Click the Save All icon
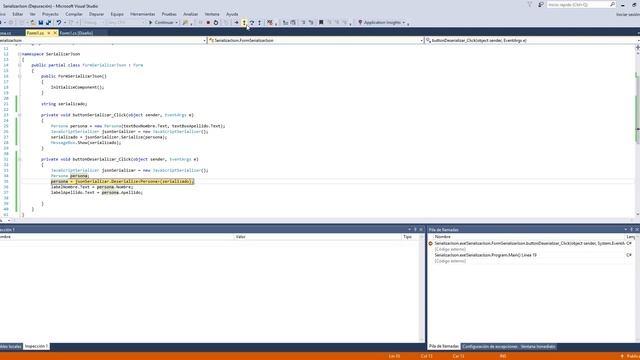640x360 pixels. click(x=48, y=22)
